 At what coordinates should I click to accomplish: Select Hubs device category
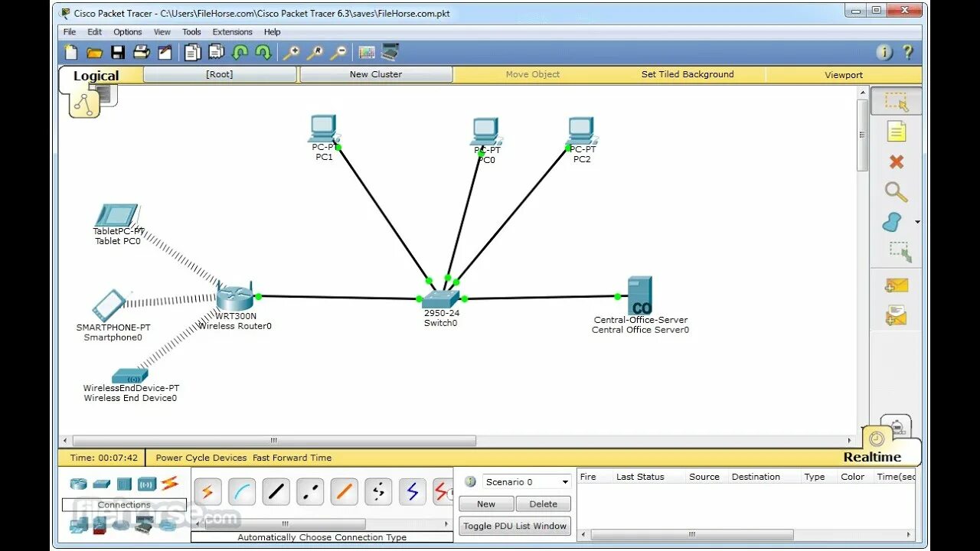tap(124, 484)
